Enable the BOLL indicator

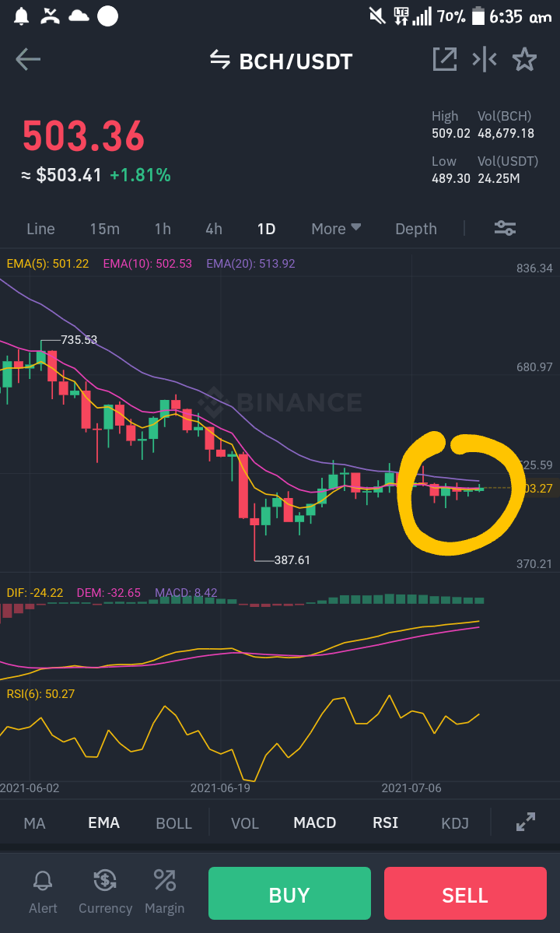click(x=173, y=823)
